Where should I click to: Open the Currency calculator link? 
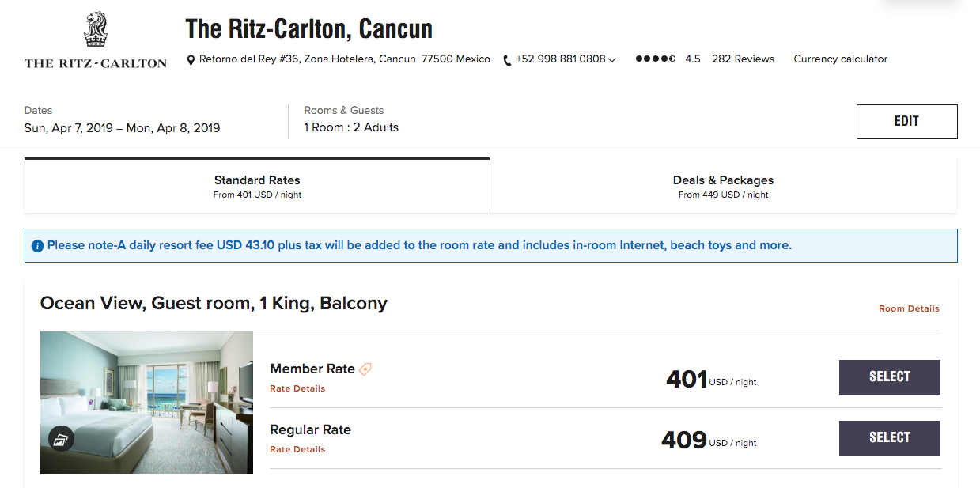[x=841, y=59]
